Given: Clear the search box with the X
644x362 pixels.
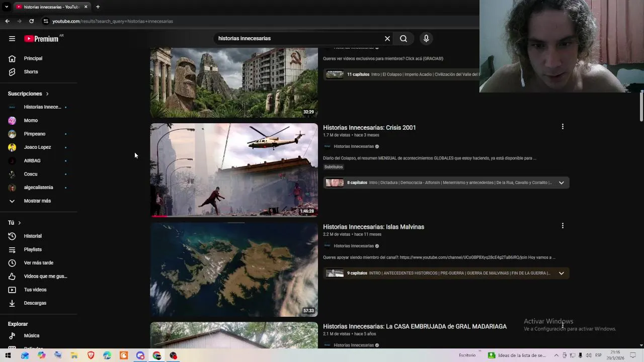Looking at the screenshot, I should [x=387, y=39].
